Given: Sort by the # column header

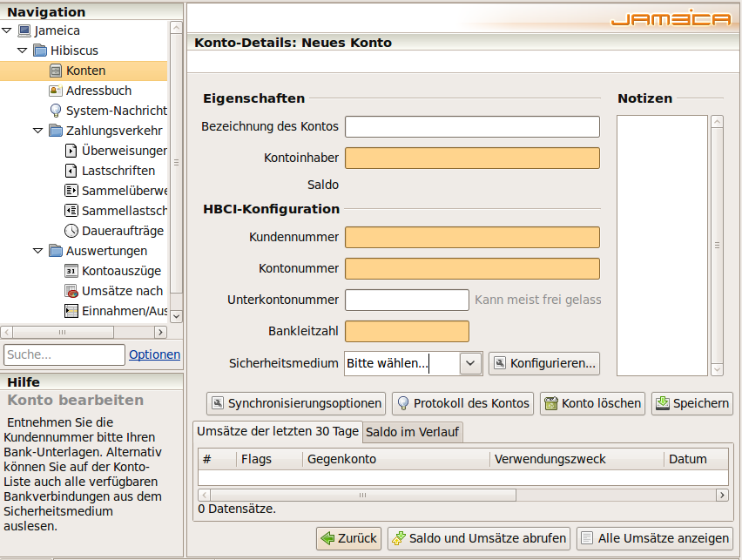Looking at the screenshot, I should (217, 459).
